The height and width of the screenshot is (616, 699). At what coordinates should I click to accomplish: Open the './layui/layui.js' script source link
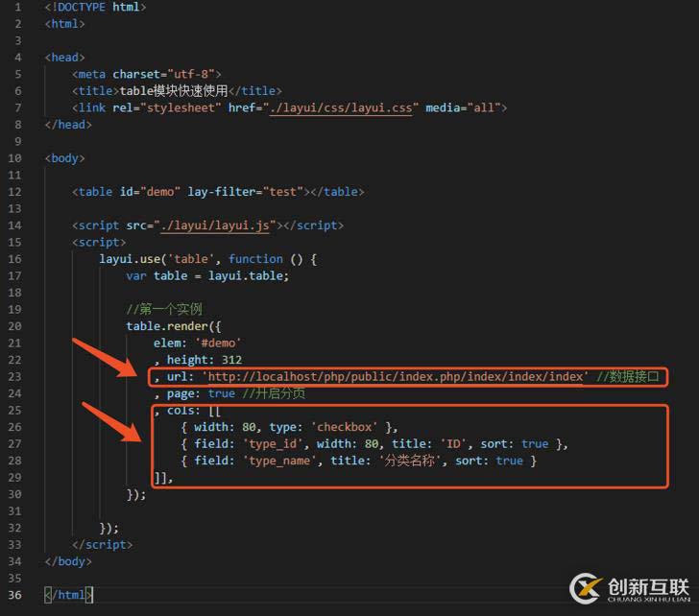point(215,225)
